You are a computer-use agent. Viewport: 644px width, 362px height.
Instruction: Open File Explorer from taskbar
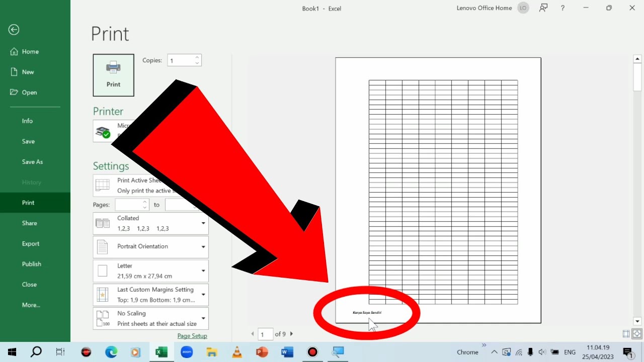212,352
